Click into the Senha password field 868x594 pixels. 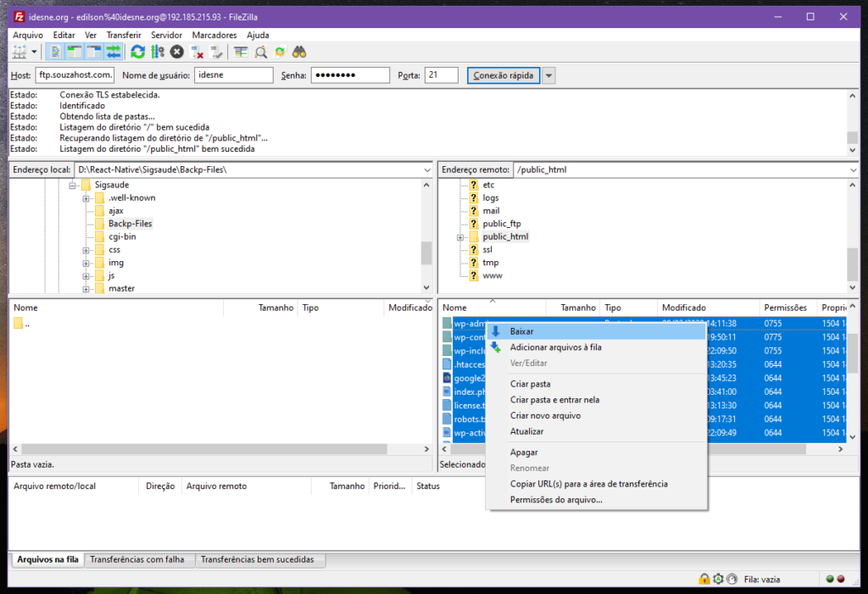pyautogui.click(x=350, y=75)
